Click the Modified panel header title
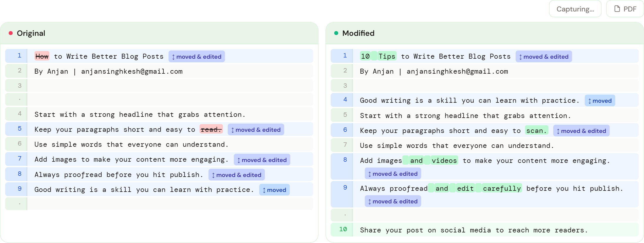 click(358, 33)
